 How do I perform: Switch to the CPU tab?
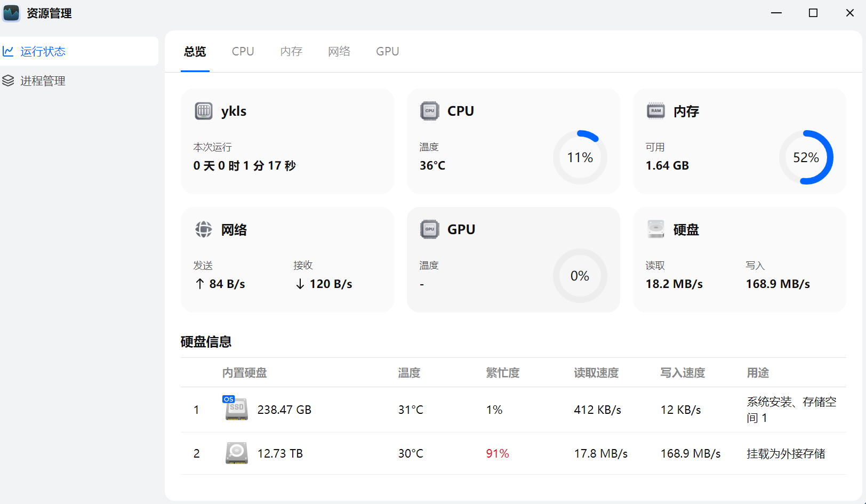[x=243, y=51]
